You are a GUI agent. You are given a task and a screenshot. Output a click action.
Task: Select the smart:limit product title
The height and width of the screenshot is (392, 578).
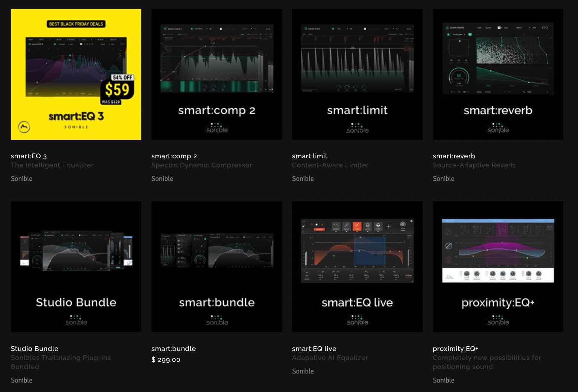[309, 156]
